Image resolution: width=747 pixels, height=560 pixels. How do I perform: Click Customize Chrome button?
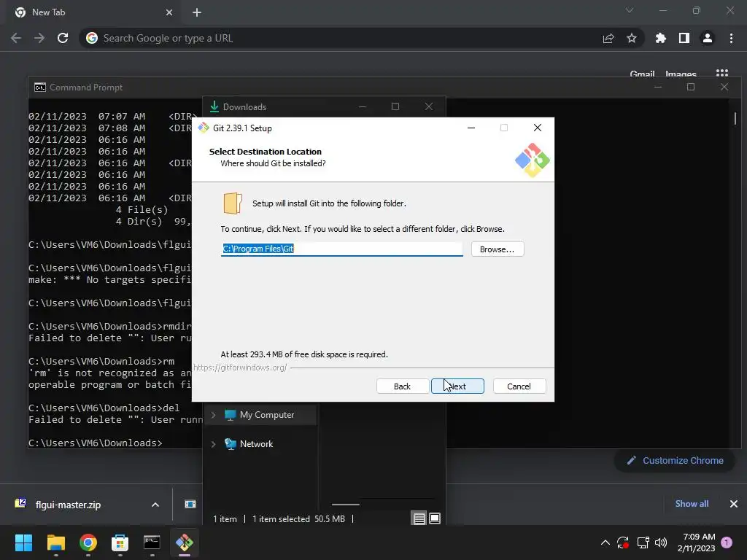coord(675,461)
